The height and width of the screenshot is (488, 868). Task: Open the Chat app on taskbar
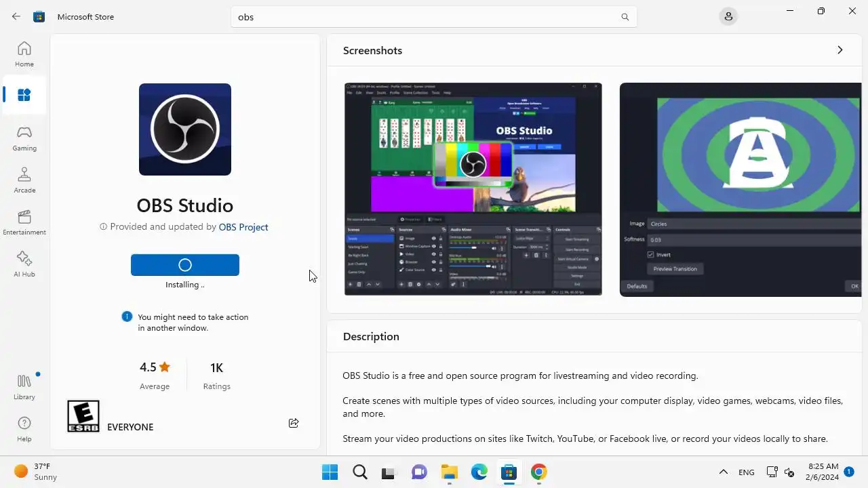419,472
